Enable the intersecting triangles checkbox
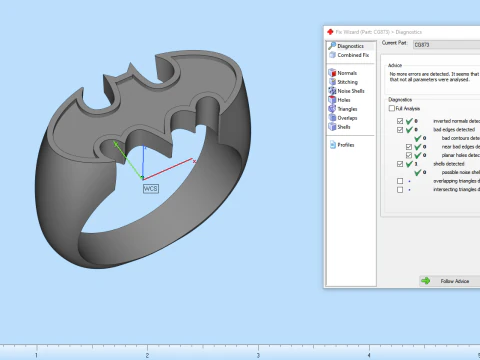The width and height of the screenshot is (480, 360). 400,190
